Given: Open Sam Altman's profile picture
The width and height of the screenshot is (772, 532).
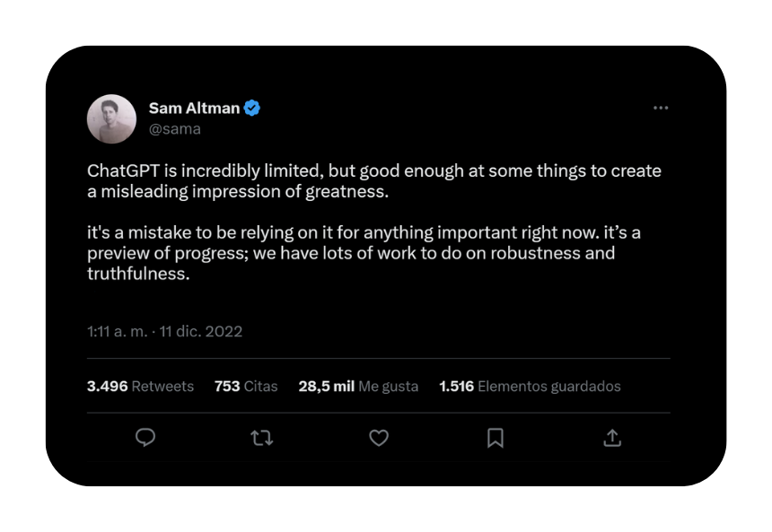Looking at the screenshot, I should click(x=112, y=118).
